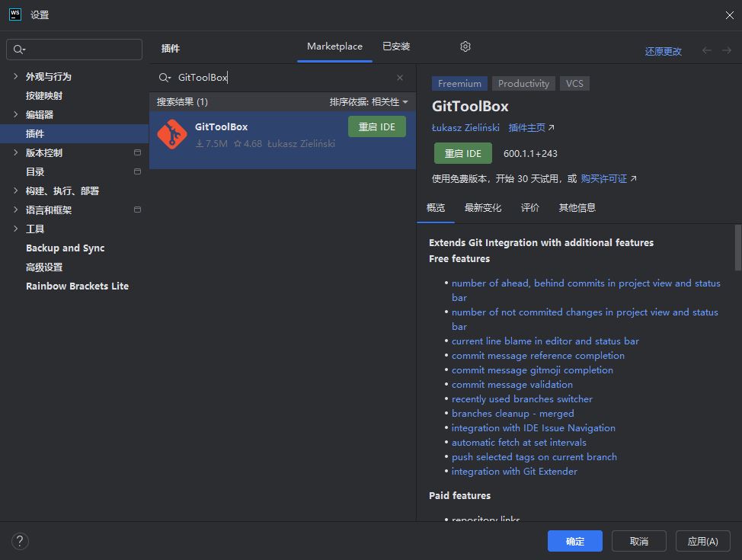The image size is (742, 560).
Task: Click the 还原更改 revert link
Action: click(x=663, y=51)
